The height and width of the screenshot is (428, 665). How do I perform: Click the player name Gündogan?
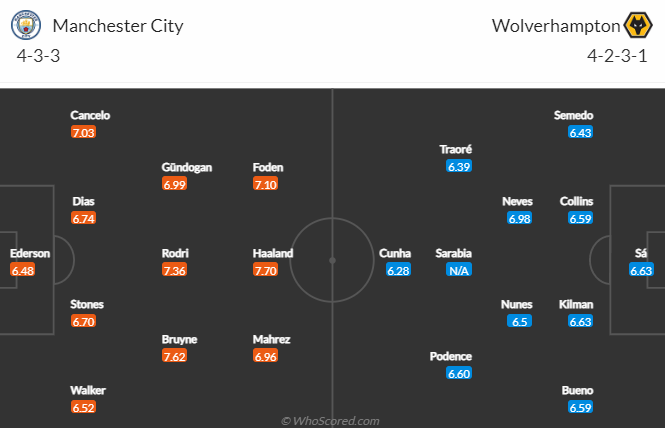(x=187, y=167)
